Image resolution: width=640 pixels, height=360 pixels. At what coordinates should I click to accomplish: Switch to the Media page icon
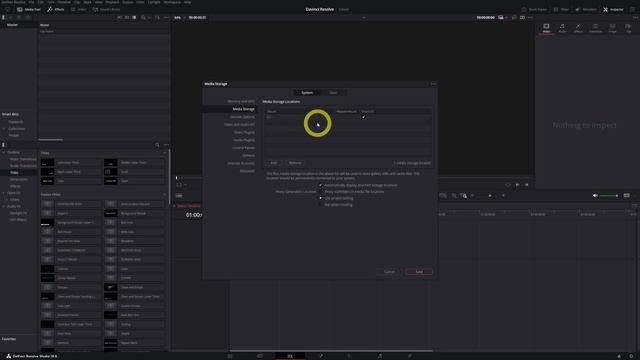[x=230, y=356]
